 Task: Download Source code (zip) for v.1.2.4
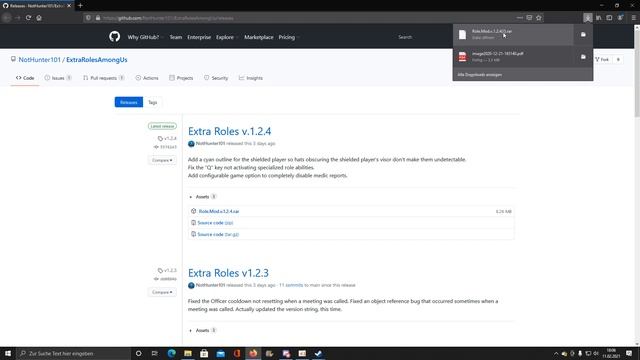[215, 223]
